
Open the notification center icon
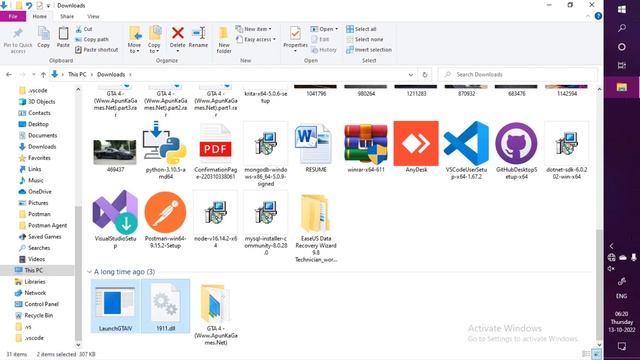pos(622,347)
